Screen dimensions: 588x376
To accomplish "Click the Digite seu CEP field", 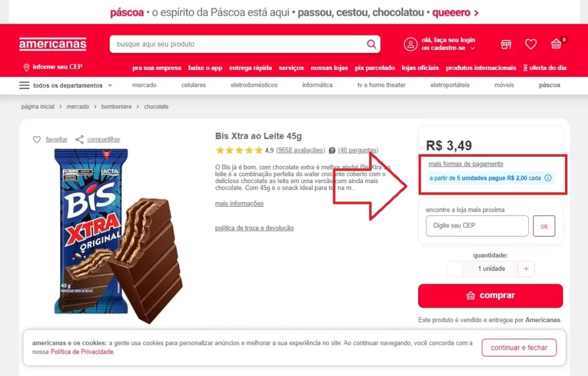I will click(x=477, y=226).
